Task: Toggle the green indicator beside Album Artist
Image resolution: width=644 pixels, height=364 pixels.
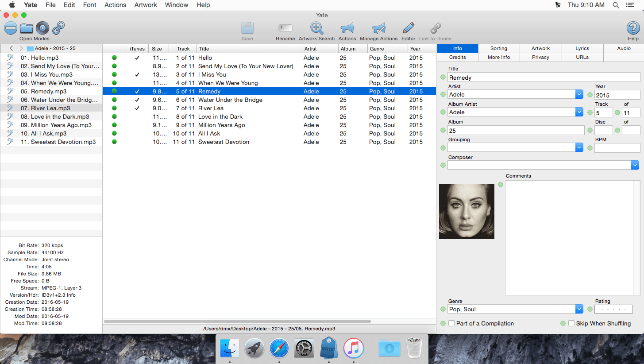Action: [x=443, y=112]
